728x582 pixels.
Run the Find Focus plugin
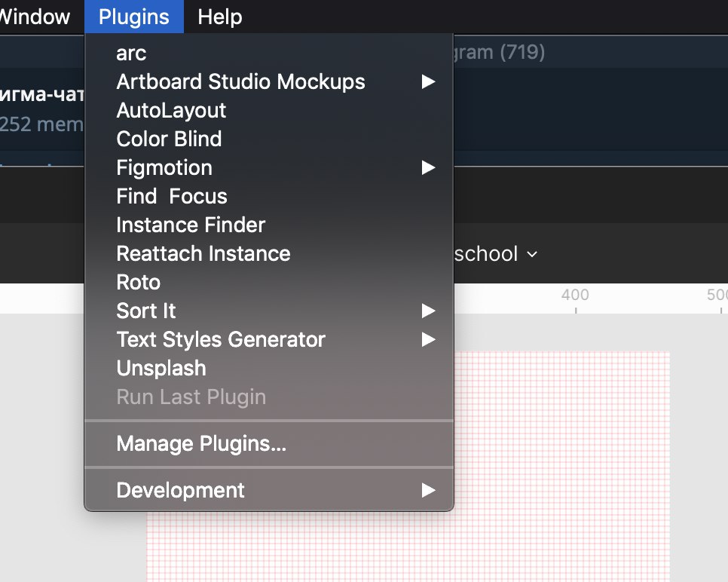[269, 197]
